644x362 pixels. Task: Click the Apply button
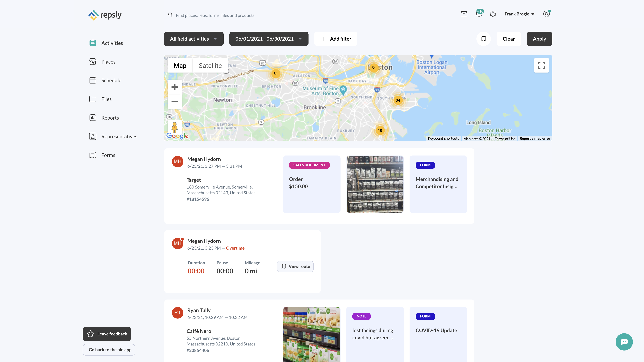pyautogui.click(x=539, y=39)
